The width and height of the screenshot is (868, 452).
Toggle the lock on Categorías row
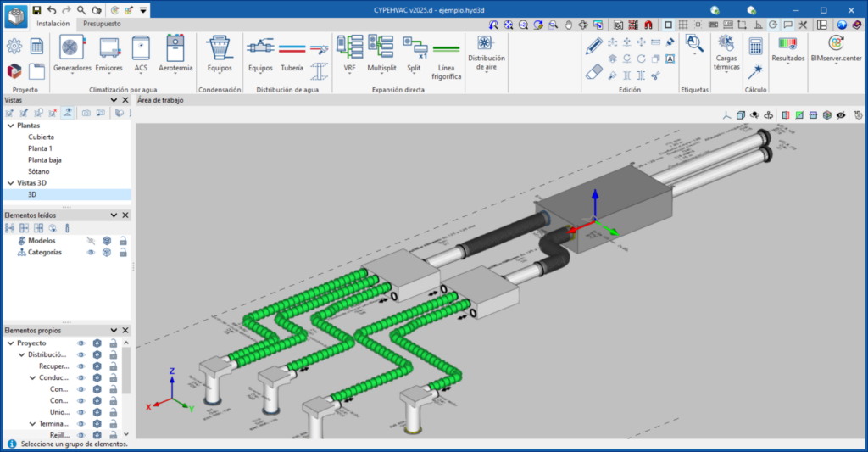(123, 253)
